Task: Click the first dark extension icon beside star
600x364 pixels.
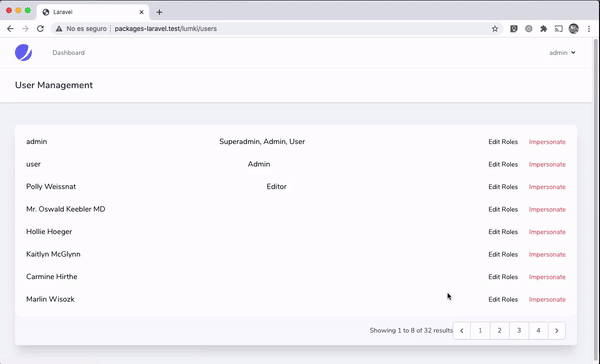Action: tap(514, 29)
